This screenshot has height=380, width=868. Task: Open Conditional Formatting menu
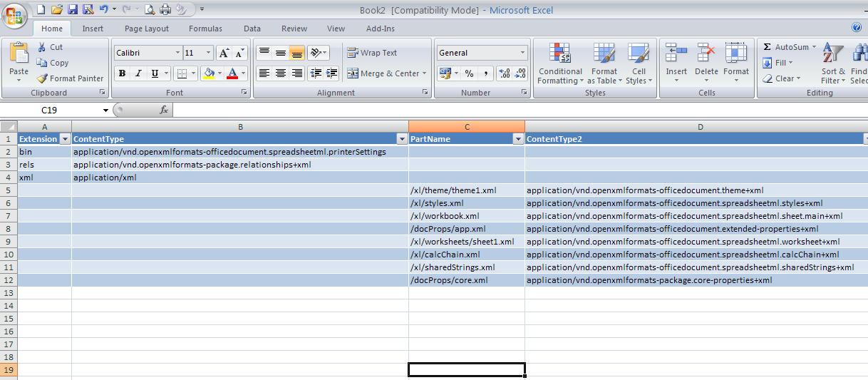(x=560, y=63)
